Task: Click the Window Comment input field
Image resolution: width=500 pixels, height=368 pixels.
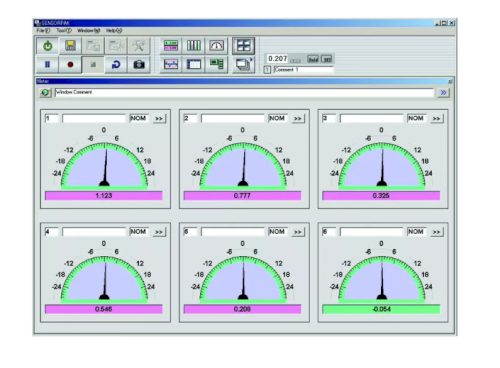Action: [244, 93]
